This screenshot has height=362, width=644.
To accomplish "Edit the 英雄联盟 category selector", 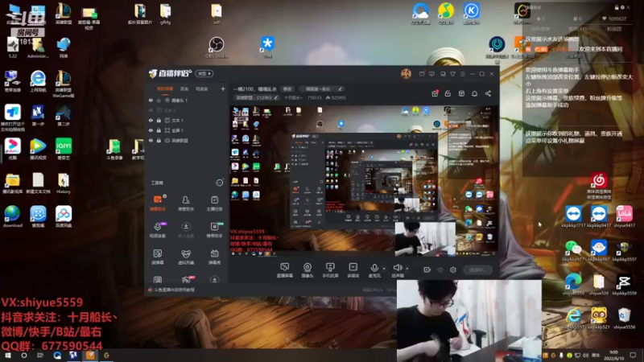I will tap(256, 97).
